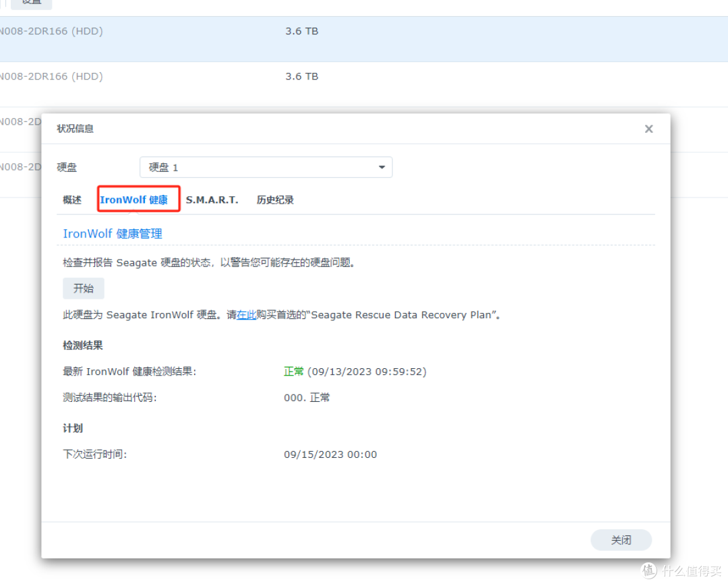The height and width of the screenshot is (586, 728).
Task: Click the 关闭 button
Action: [621, 540]
